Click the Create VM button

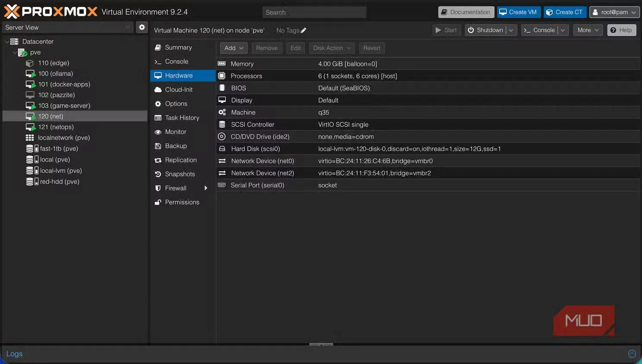click(x=519, y=12)
